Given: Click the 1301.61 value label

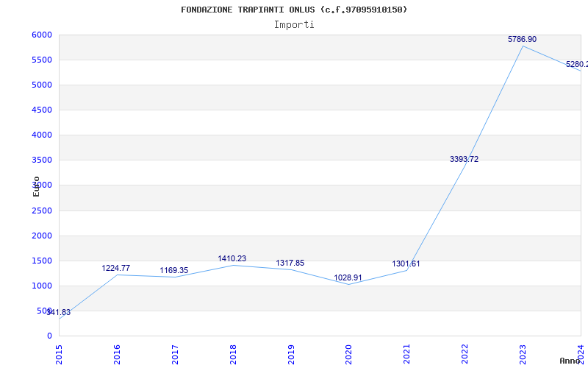Looking at the screenshot, I should (406, 263).
